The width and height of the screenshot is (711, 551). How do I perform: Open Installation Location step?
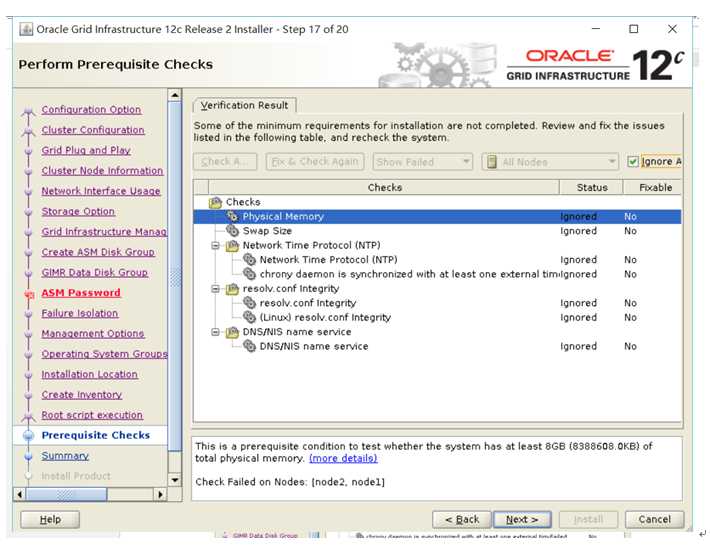[89, 375]
